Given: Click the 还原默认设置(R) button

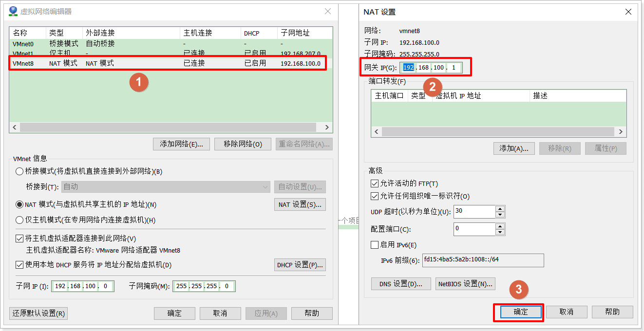Looking at the screenshot, I should (38, 313).
